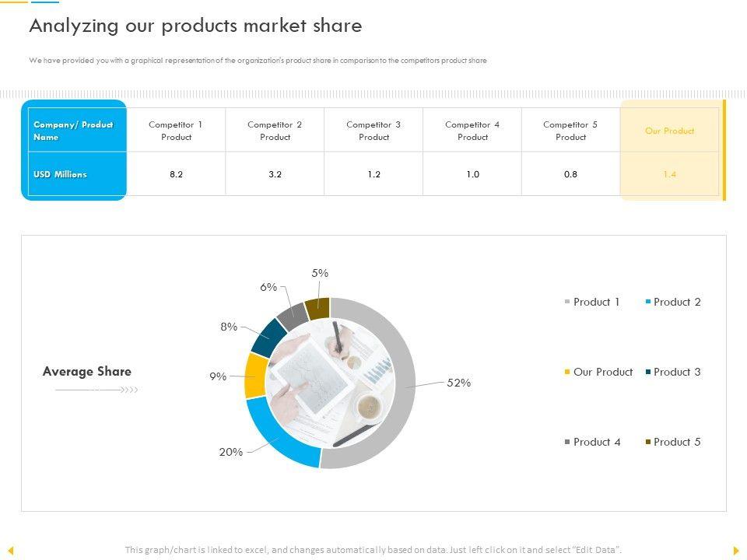Click the Competitor 1 Product column header
Screen dimensions: 747x560
(x=176, y=131)
